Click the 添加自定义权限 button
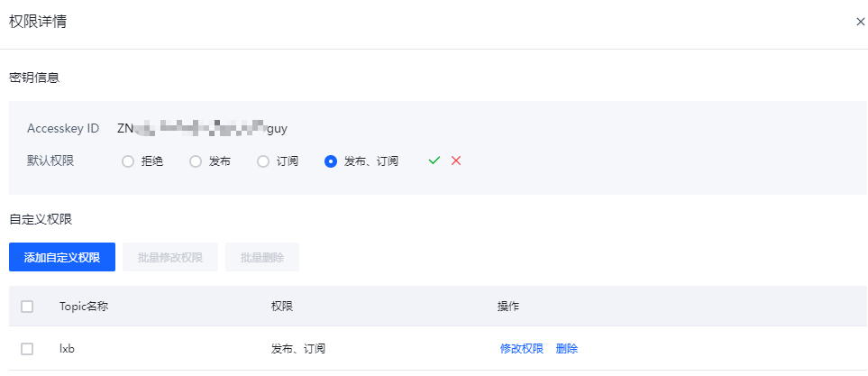This screenshot has height=376, width=868. [x=62, y=257]
